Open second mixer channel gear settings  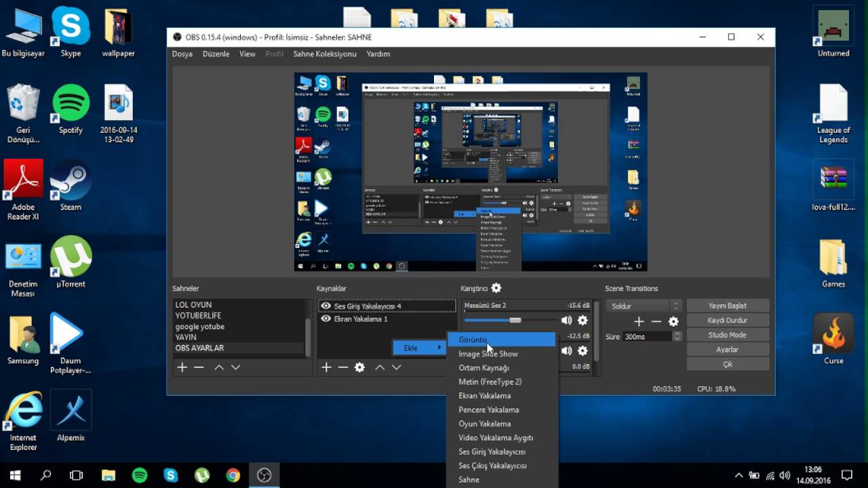[583, 350]
